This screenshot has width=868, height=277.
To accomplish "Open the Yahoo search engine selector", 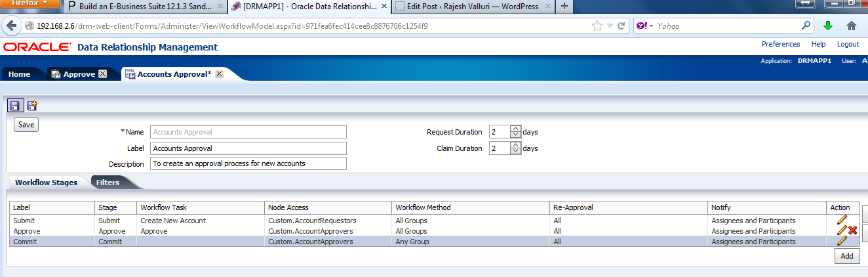I will coord(644,26).
